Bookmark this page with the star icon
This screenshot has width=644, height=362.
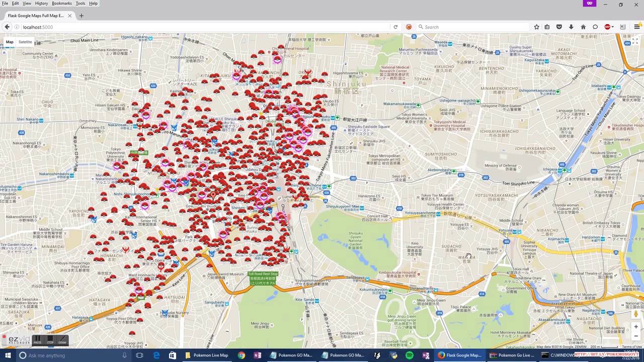pyautogui.click(x=536, y=27)
